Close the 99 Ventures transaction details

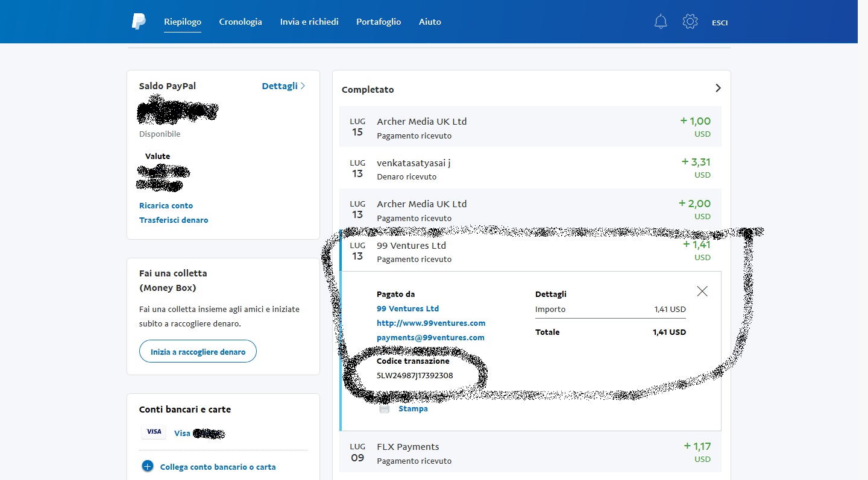click(702, 291)
